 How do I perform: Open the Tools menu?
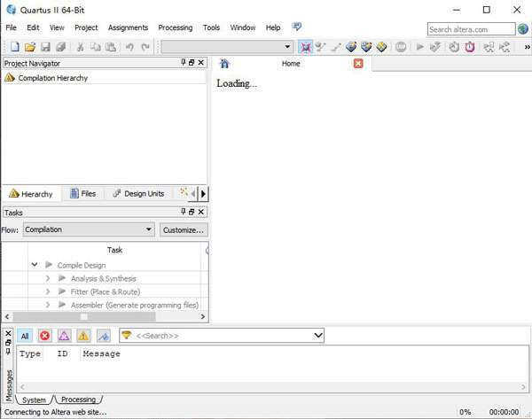click(x=211, y=27)
